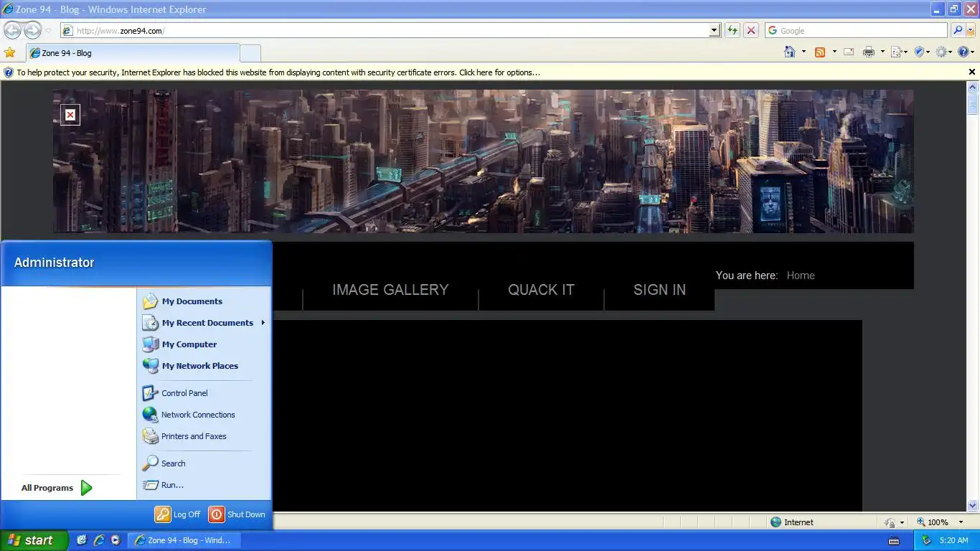Click Show Desktop quick launch icon

pyautogui.click(x=82, y=540)
